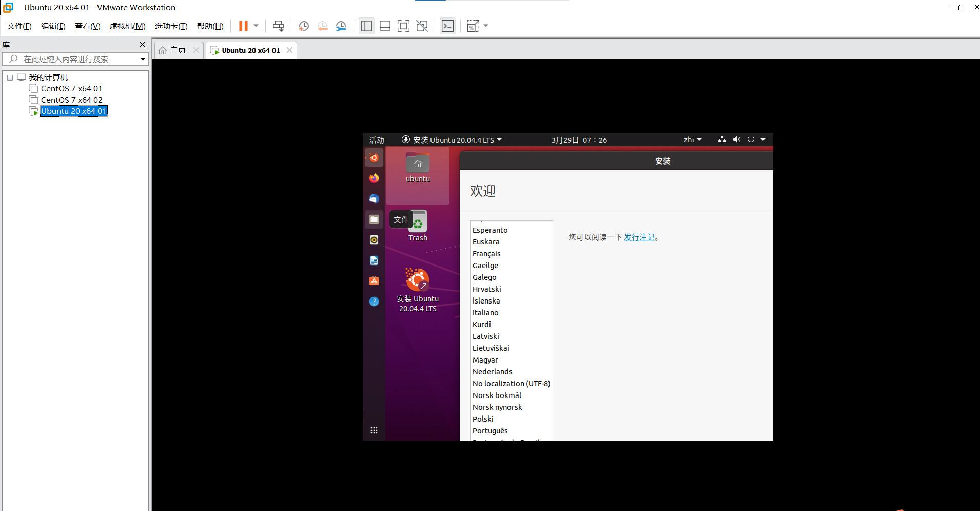
Task: Open the power options dropdown arrow next to pause
Action: (x=256, y=26)
